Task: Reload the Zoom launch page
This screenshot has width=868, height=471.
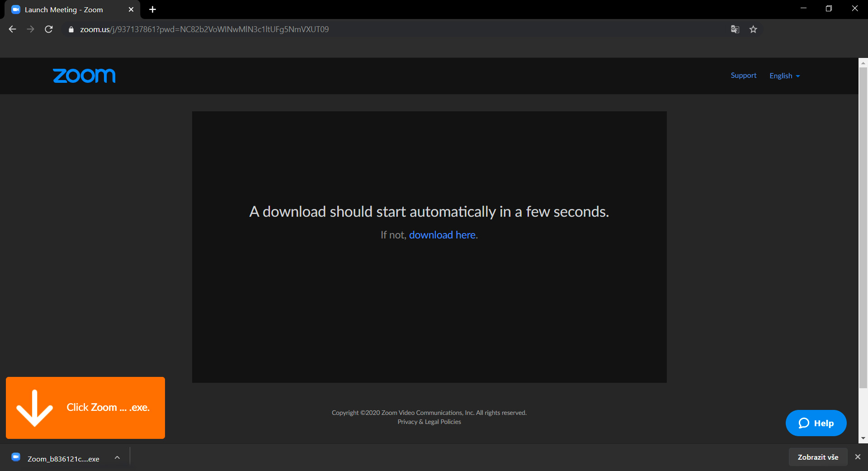Action: (49, 29)
